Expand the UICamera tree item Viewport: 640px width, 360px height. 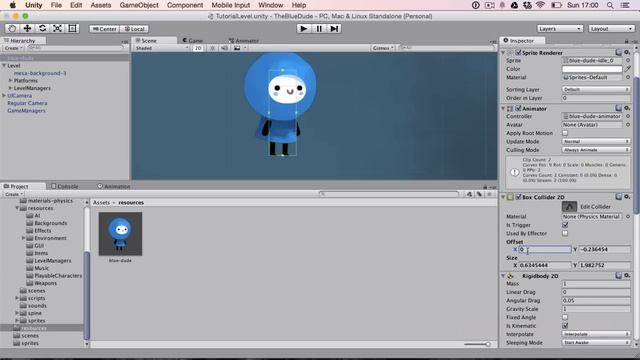(4, 96)
